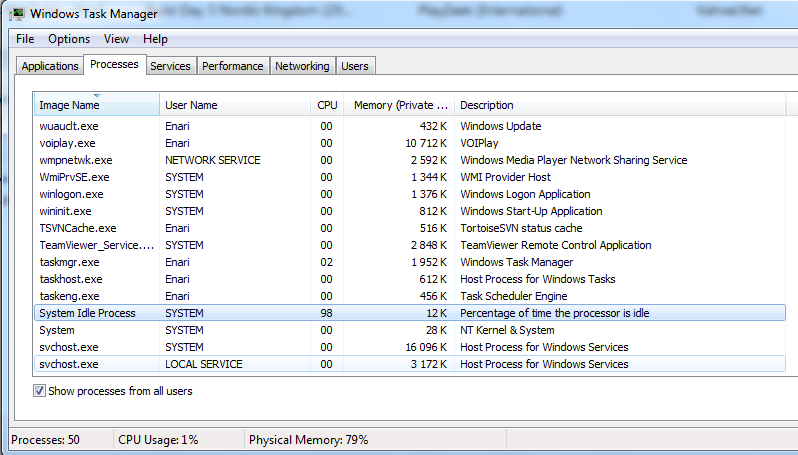Switch to the Applications tab
This screenshot has width=798, height=455.
[x=50, y=66]
